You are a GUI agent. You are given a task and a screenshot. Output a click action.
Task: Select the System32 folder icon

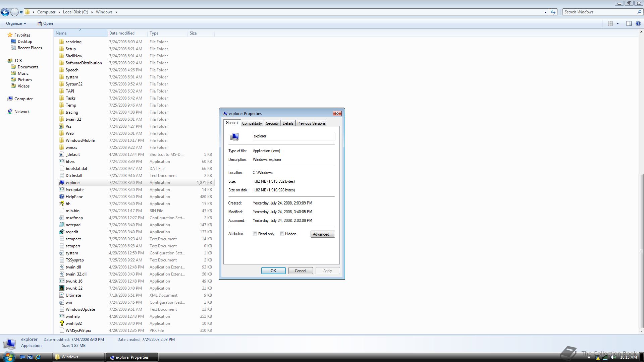[x=61, y=84]
